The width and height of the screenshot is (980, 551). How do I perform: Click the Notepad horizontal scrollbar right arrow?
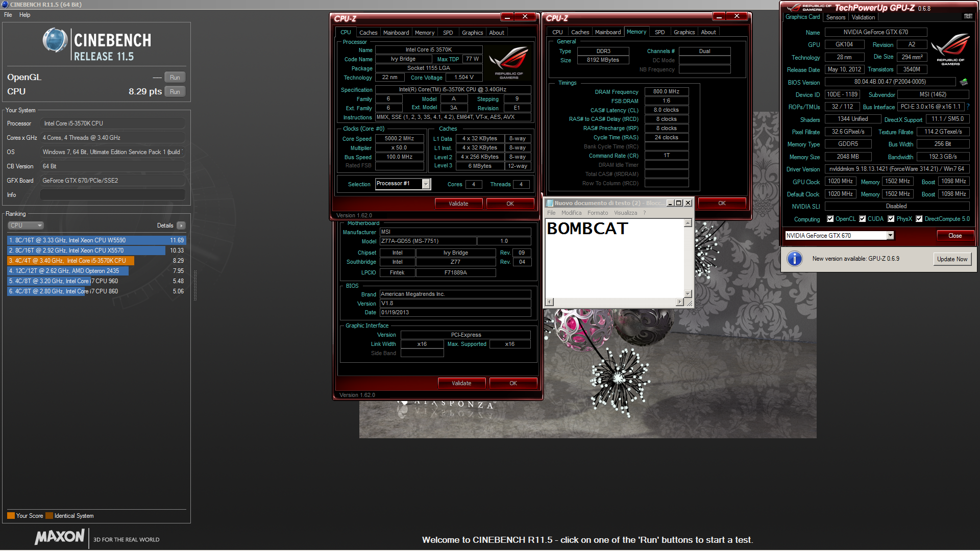tap(679, 302)
